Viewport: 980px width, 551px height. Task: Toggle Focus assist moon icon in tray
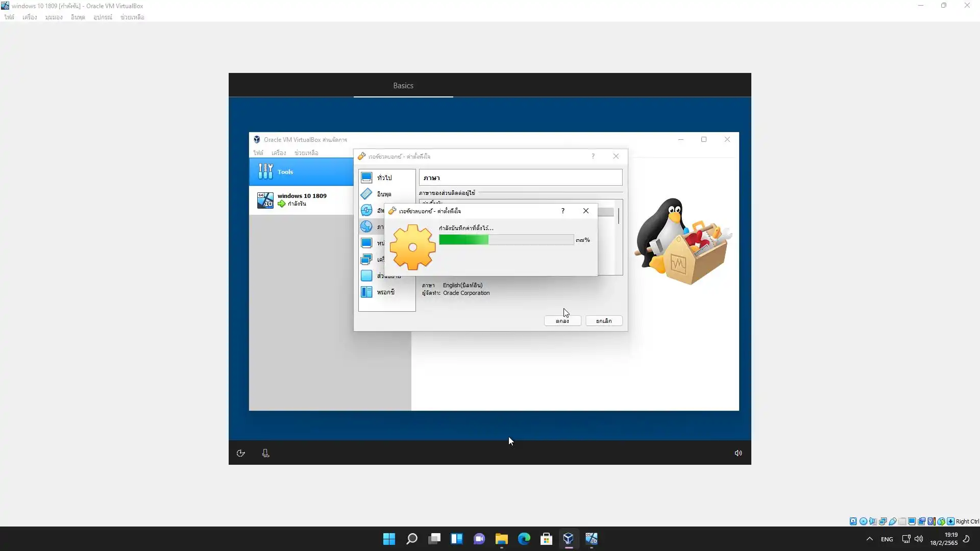(x=966, y=539)
